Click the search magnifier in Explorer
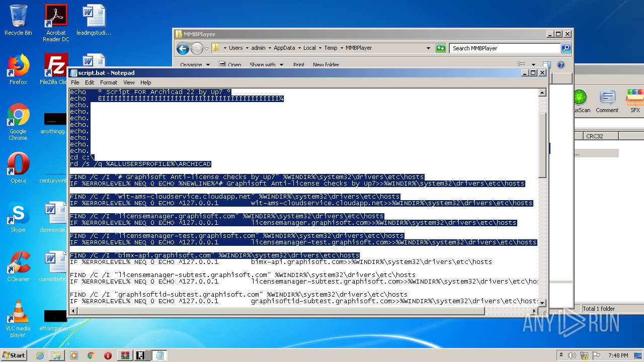 point(566,48)
